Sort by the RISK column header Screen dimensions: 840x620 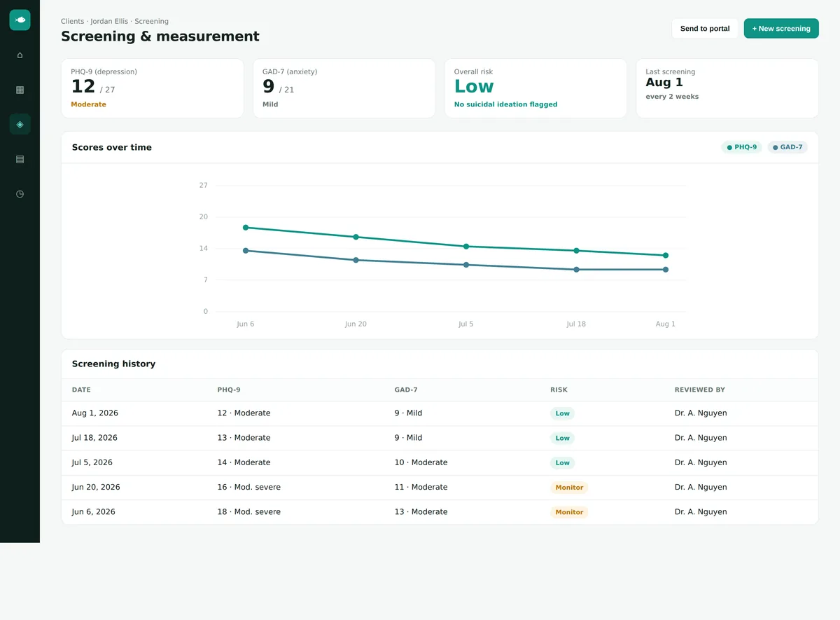pyautogui.click(x=559, y=390)
